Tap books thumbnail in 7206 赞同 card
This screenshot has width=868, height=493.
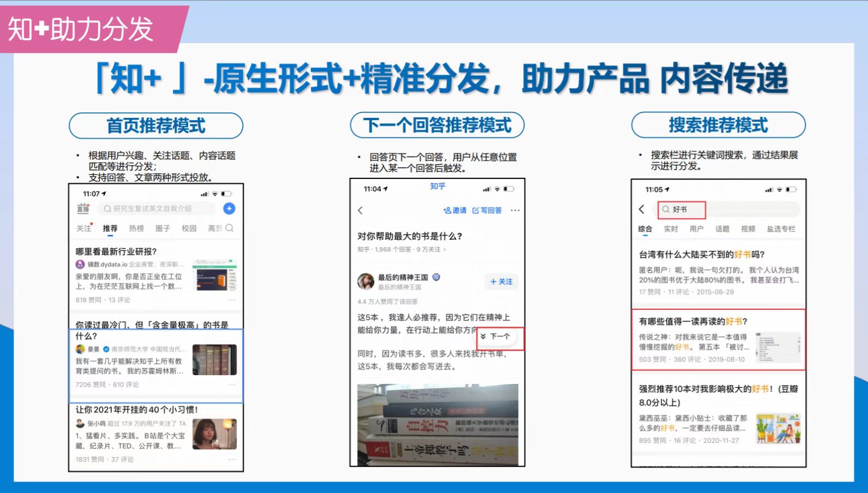(x=215, y=359)
